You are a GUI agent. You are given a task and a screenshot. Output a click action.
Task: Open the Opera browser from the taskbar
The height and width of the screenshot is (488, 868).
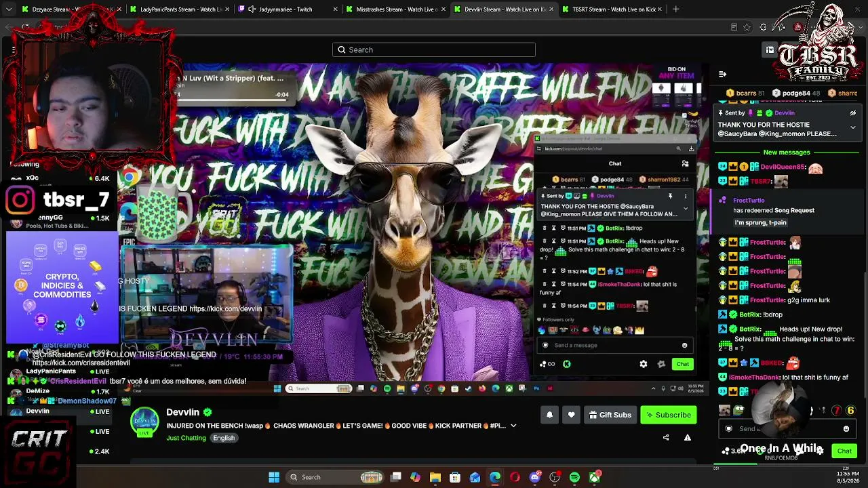[x=515, y=477]
